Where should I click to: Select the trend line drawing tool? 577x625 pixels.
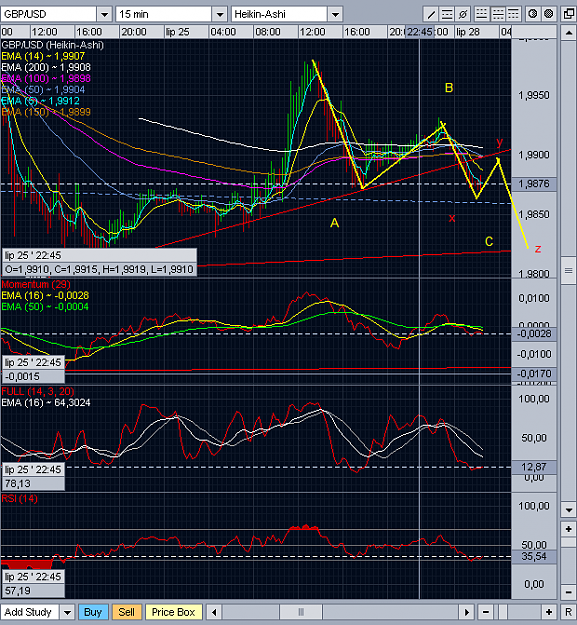tap(431, 15)
